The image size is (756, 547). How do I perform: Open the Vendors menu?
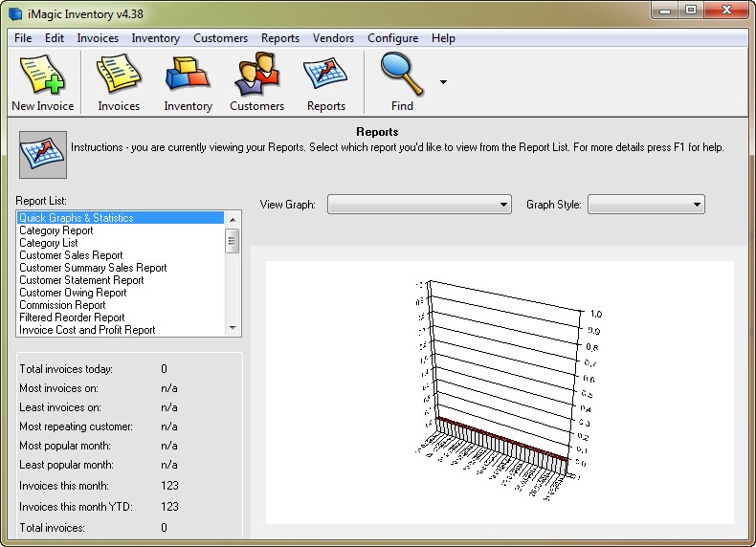pyautogui.click(x=333, y=38)
